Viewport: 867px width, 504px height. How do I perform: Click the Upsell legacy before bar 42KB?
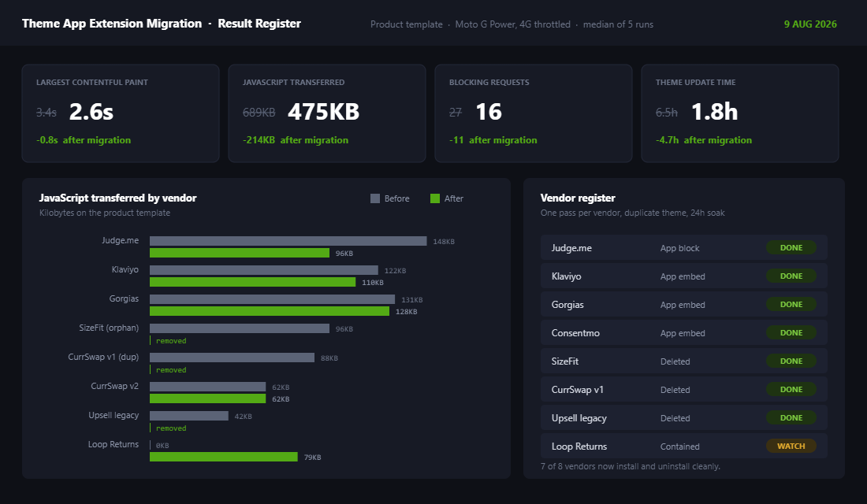point(189,416)
